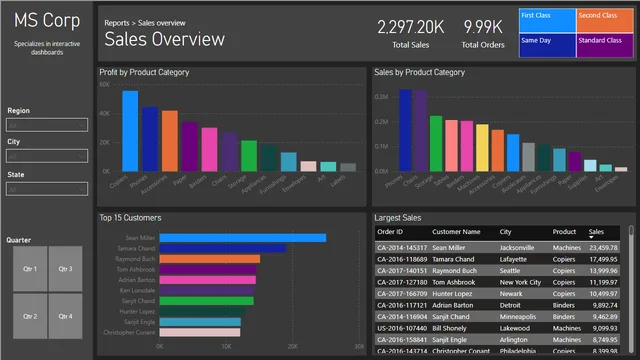
Task: Open the City dropdown filter
Action: point(47,156)
